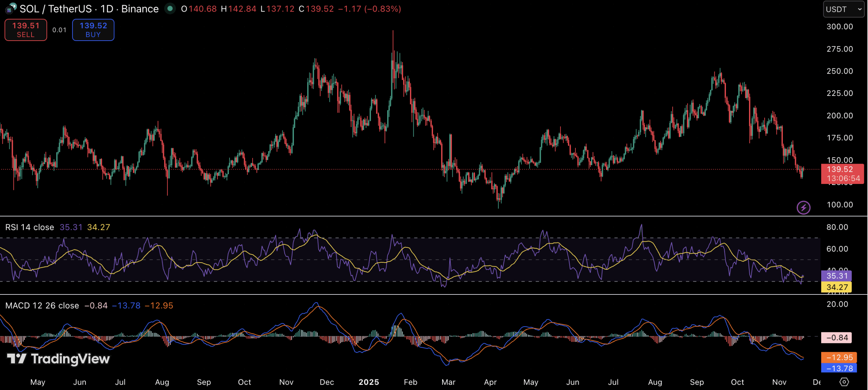Click the Feb label on time axis
The image size is (868, 390).
pos(410,382)
